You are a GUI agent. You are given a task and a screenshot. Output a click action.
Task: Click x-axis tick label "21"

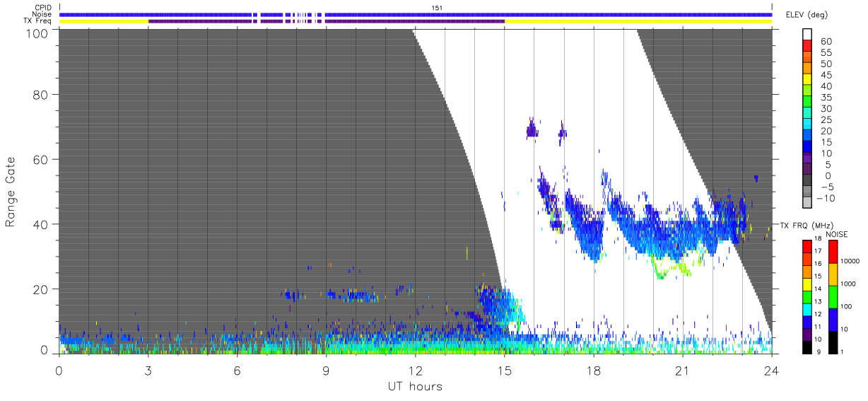click(682, 370)
